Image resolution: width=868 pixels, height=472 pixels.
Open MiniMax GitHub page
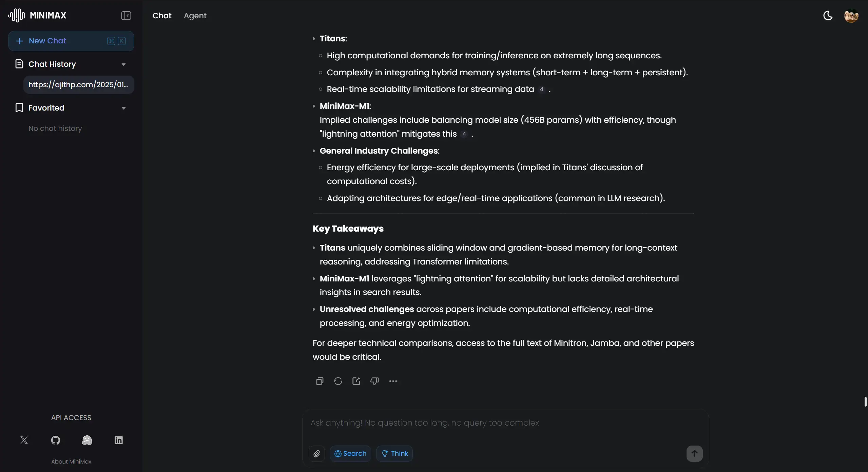point(56,440)
